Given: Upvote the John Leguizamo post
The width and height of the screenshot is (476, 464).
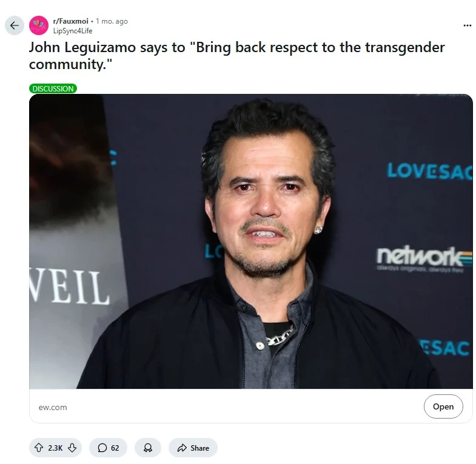Looking at the screenshot, I should (x=39, y=448).
